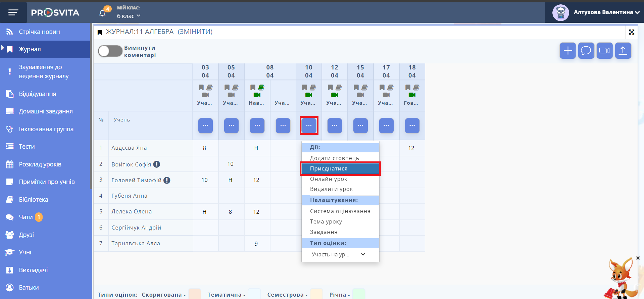Click info icon next to Войтюк Софія
The width and height of the screenshot is (644, 299).
tap(157, 164)
